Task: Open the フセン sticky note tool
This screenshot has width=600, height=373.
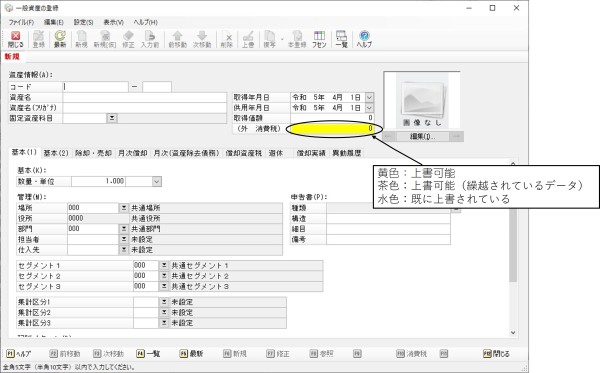Action: point(319,39)
